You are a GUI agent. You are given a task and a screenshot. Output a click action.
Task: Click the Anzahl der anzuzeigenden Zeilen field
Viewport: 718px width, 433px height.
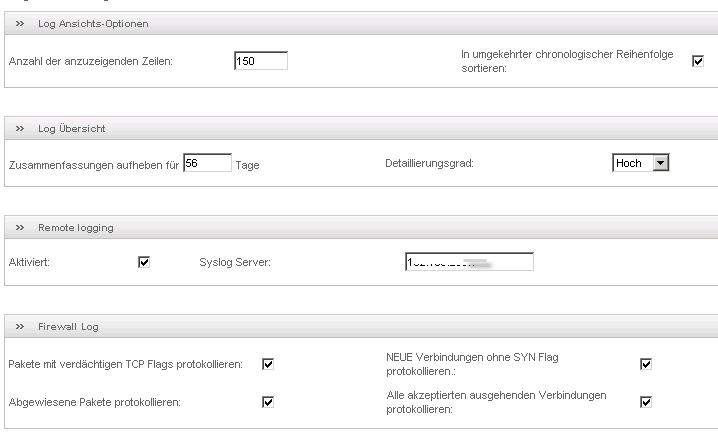coord(260,61)
